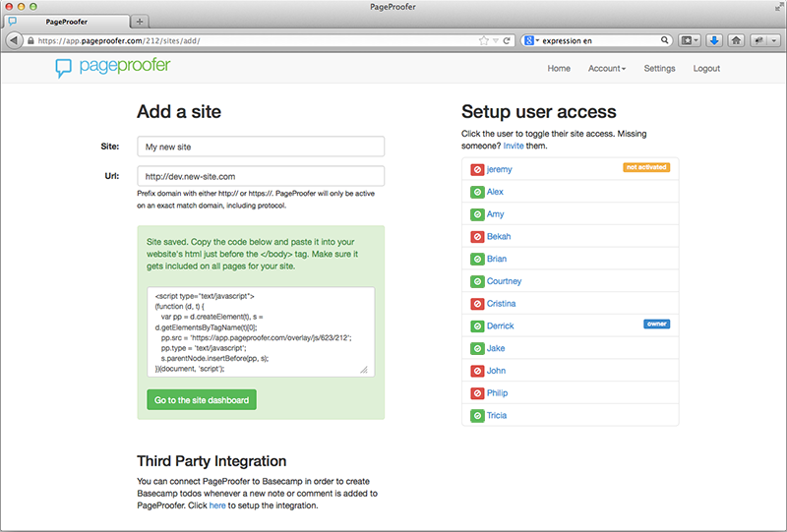The height and width of the screenshot is (532, 787).
Task: Open the downloads arrow icon
Action: pos(714,40)
